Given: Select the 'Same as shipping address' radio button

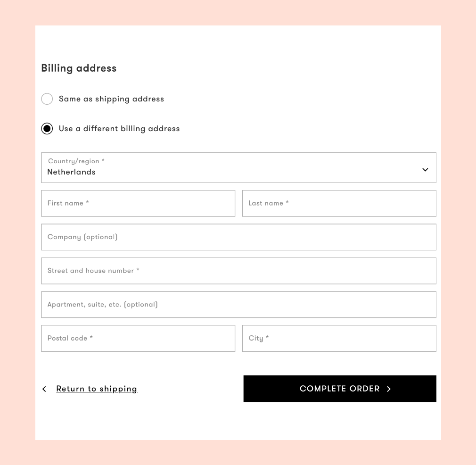Looking at the screenshot, I should [47, 99].
